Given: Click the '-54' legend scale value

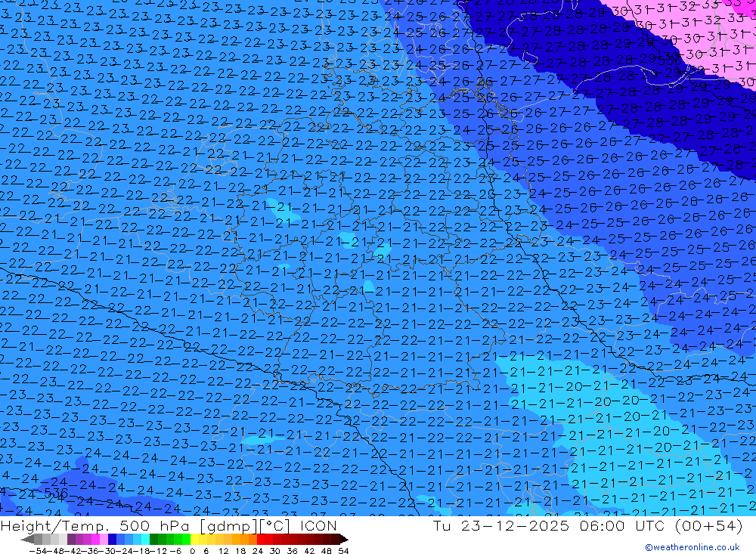Looking at the screenshot, I should coord(38,551).
